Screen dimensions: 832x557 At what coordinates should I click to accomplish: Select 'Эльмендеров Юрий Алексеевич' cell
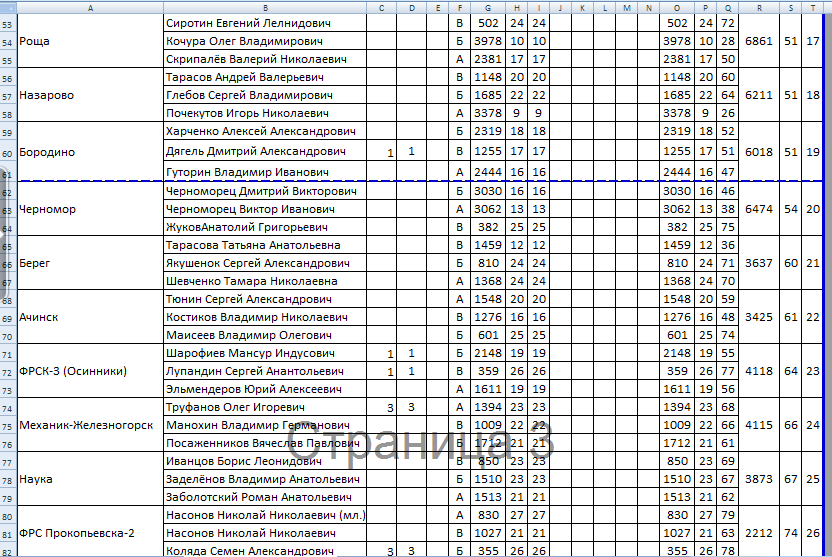(x=265, y=389)
